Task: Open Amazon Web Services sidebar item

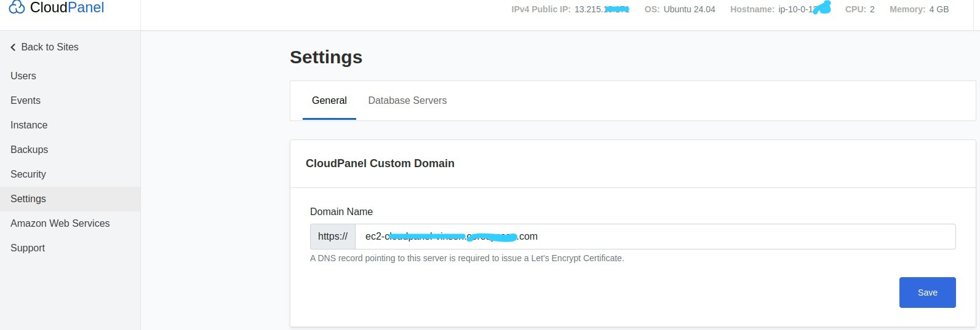Action: click(x=60, y=223)
